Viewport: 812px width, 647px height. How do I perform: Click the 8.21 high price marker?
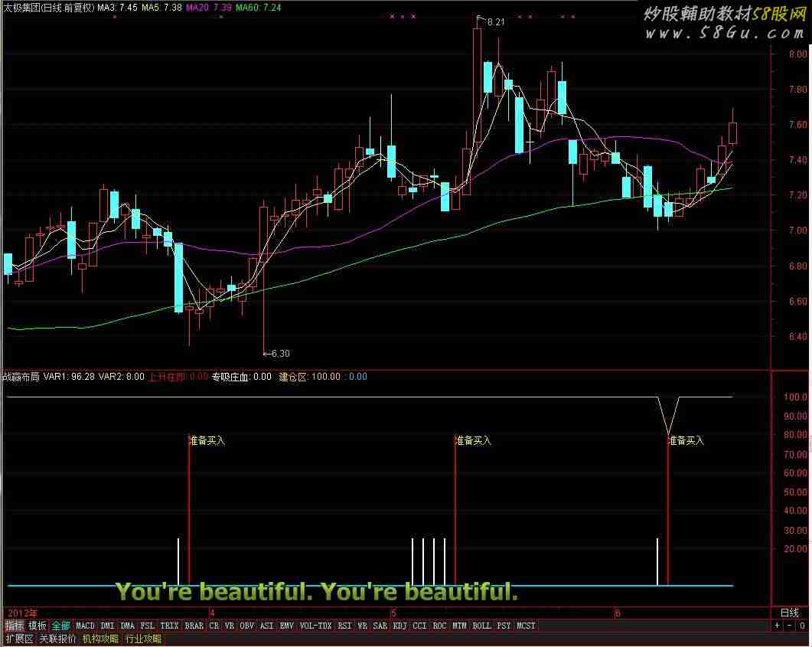[496, 21]
